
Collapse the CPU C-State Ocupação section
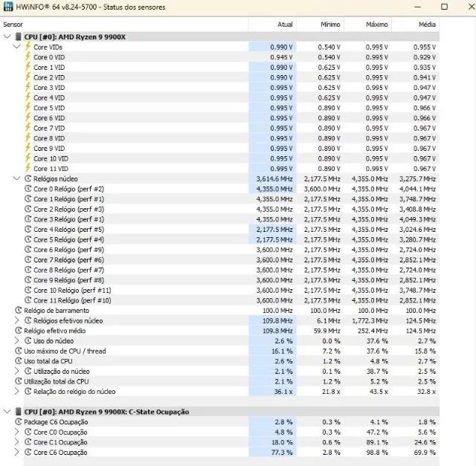pos(7,412)
